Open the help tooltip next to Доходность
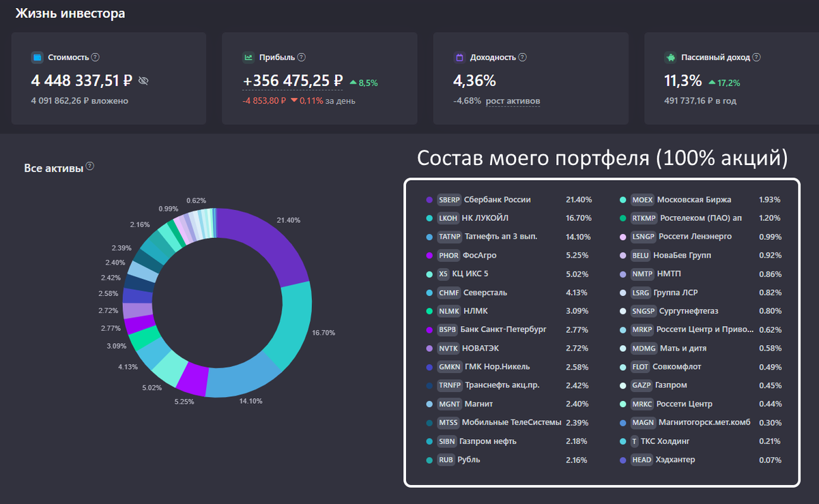This screenshot has width=819, height=504. [523, 58]
